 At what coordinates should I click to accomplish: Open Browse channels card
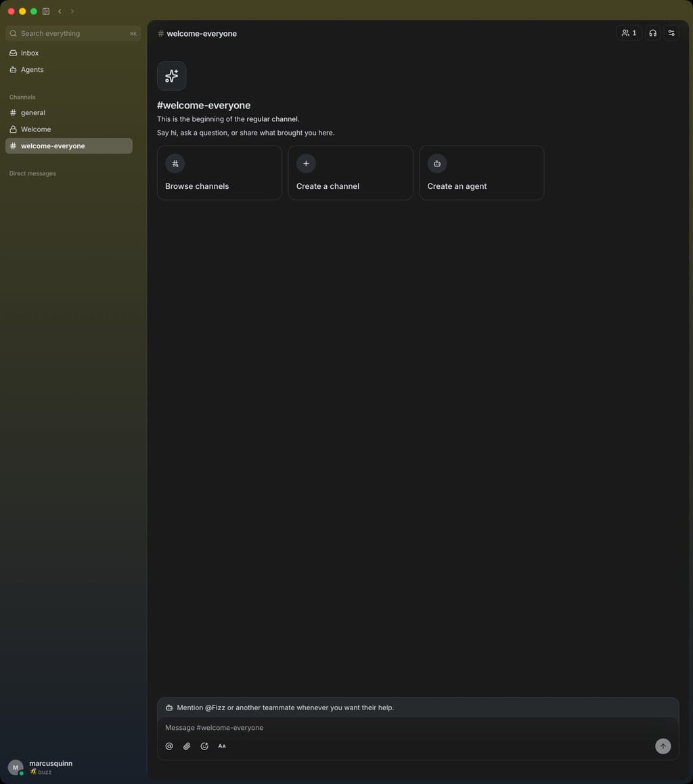click(x=219, y=173)
